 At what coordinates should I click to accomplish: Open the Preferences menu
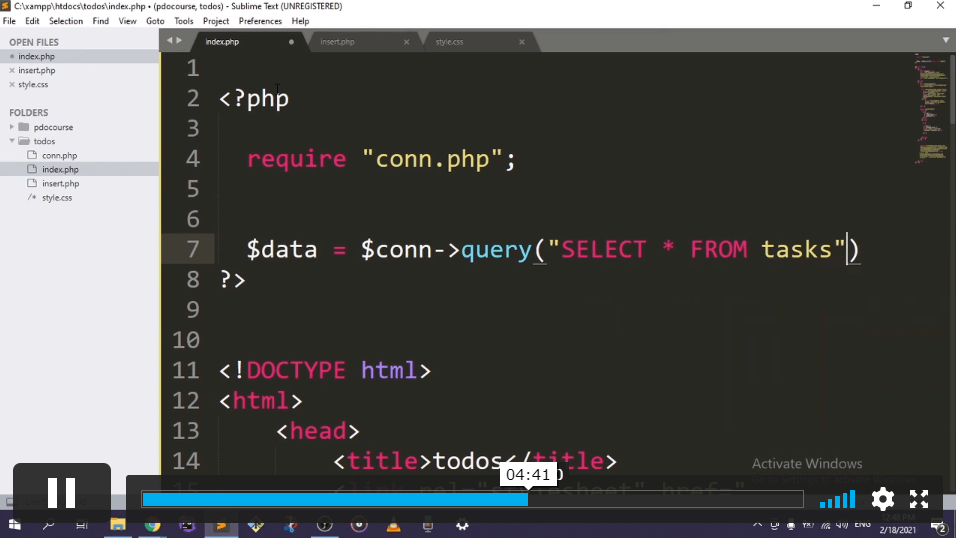(x=260, y=21)
